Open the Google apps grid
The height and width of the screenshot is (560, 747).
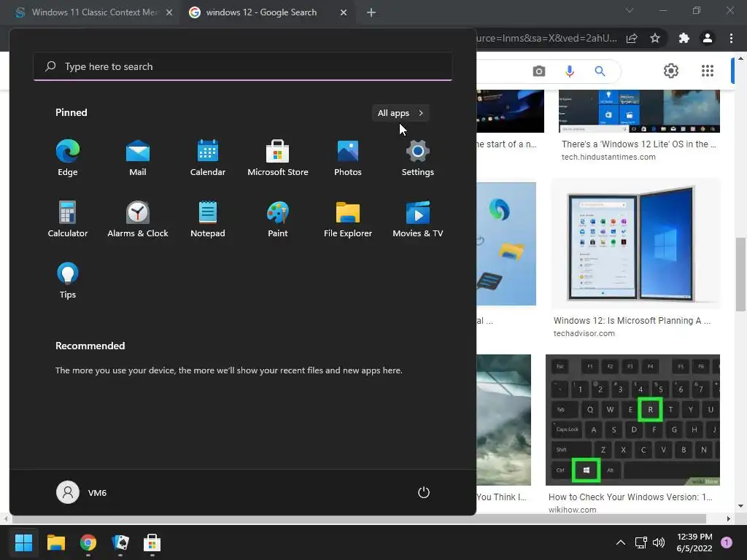pos(708,71)
